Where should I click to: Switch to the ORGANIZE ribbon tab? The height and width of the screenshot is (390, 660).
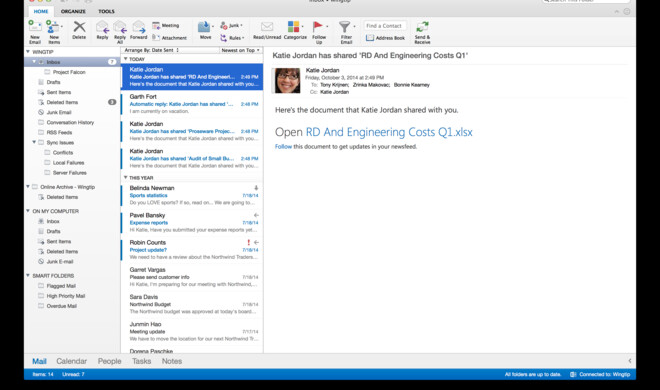73,11
